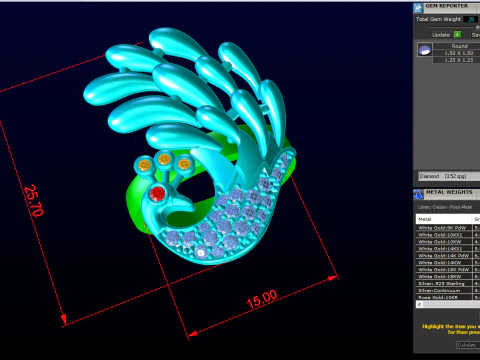
Task: Adjust the slider under Total Gem Weight
Action: (477, 27)
